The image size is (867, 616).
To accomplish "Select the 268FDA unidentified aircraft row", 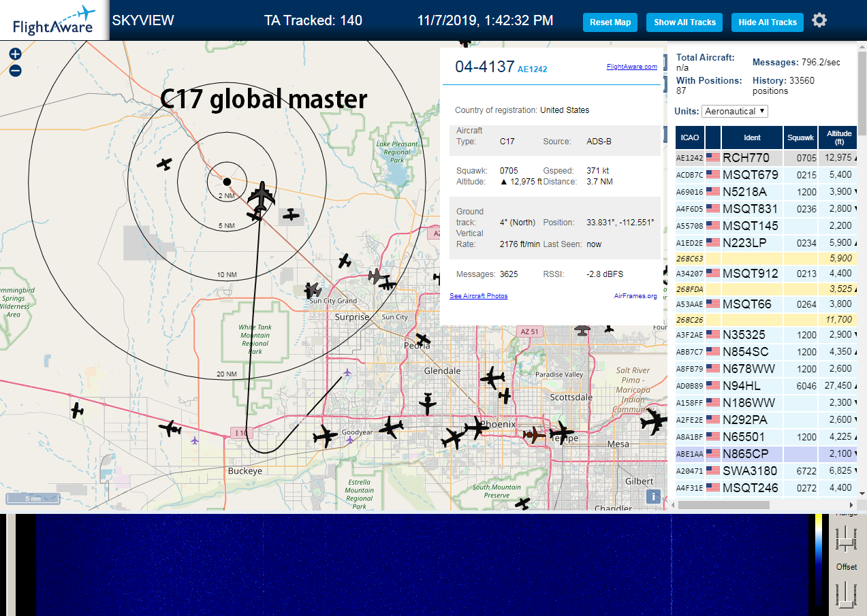I will [767, 289].
